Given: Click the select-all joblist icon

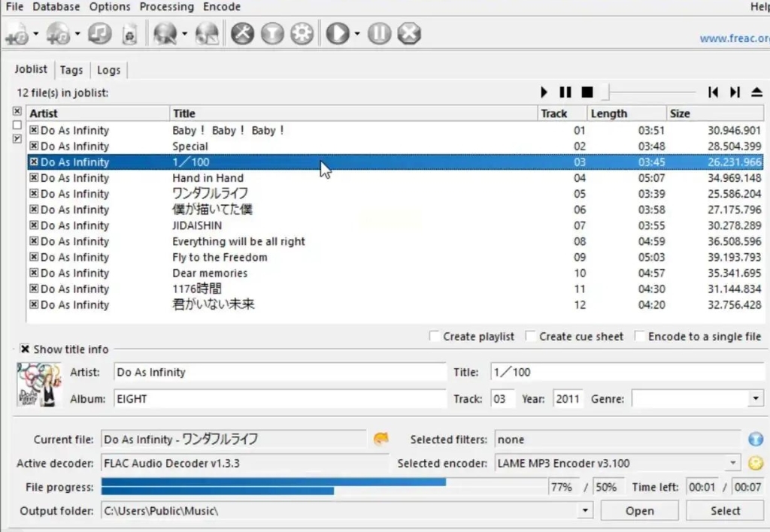Looking at the screenshot, I should pos(17,111).
